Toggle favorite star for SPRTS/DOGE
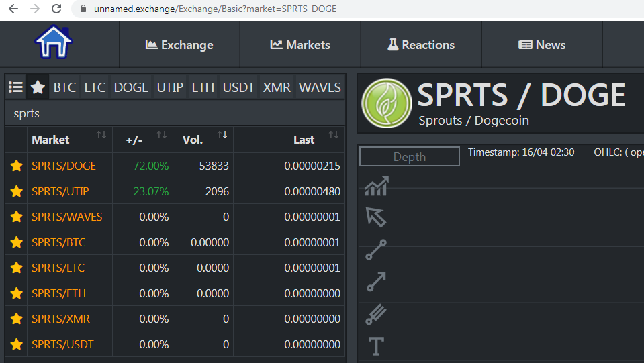The height and width of the screenshot is (363, 644). (16, 166)
